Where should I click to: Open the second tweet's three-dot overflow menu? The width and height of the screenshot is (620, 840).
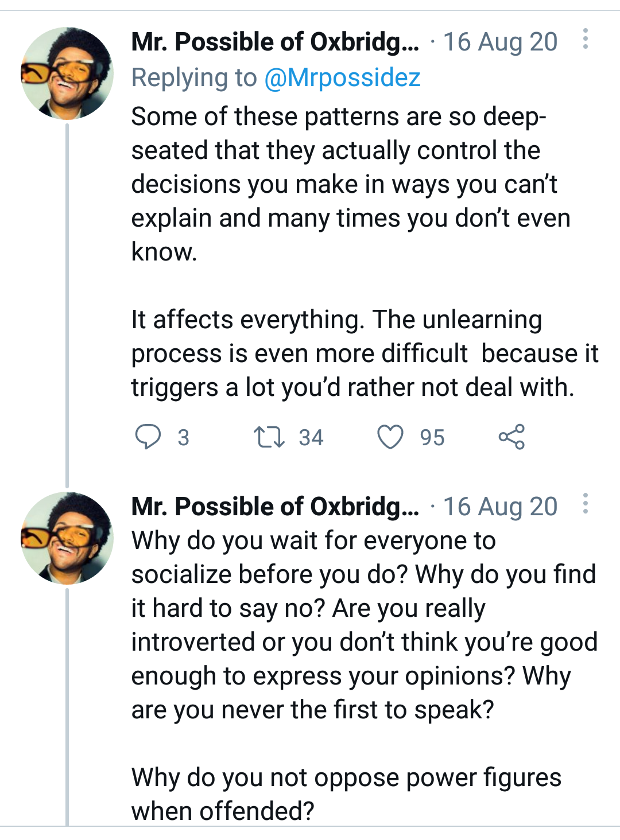pyautogui.click(x=585, y=504)
